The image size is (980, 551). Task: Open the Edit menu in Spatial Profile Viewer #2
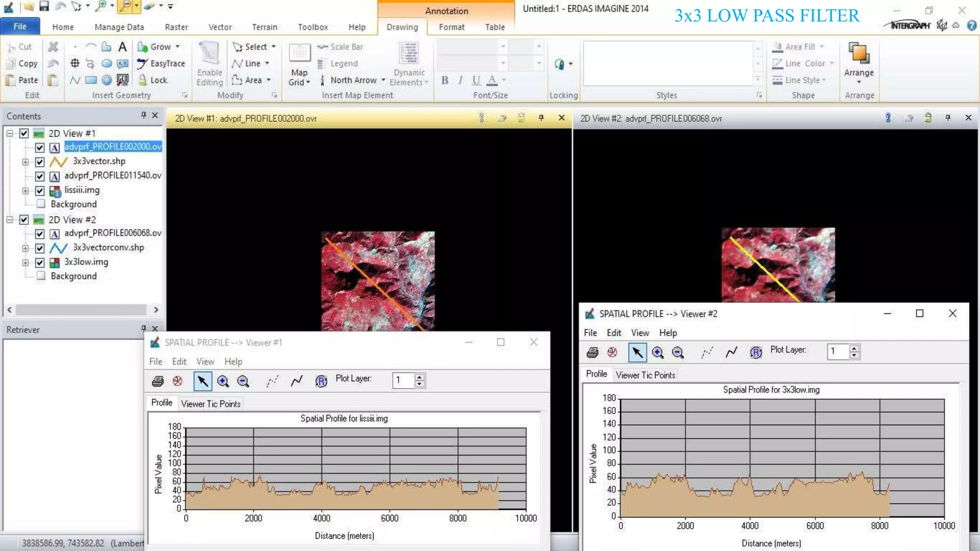613,332
